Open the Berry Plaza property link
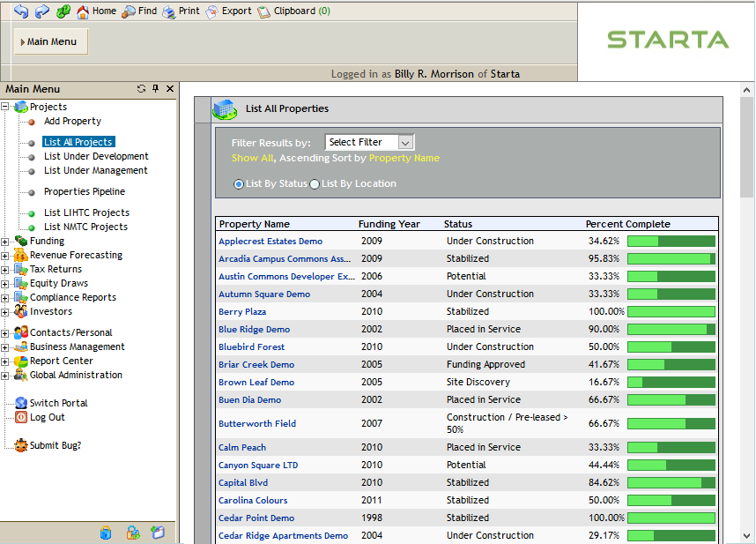This screenshot has height=544, width=756. [x=241, y=311]
